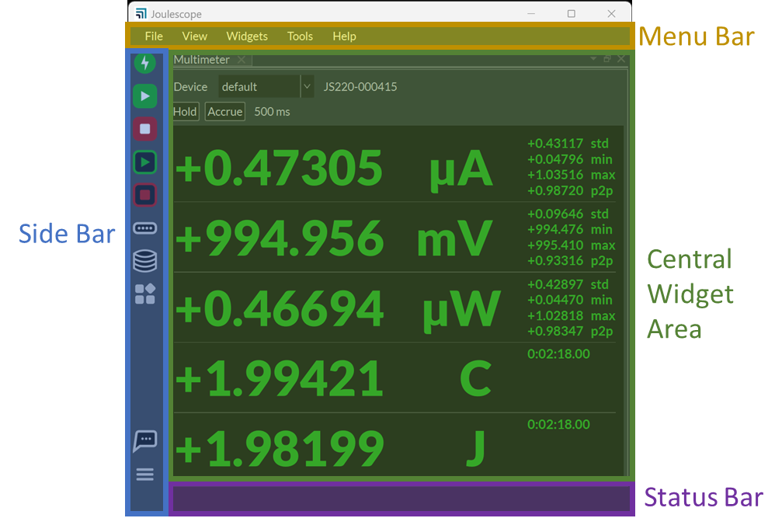Stop streaming with the light-square stop button
This screenshot has height=532, width=782.
(145, 129)
